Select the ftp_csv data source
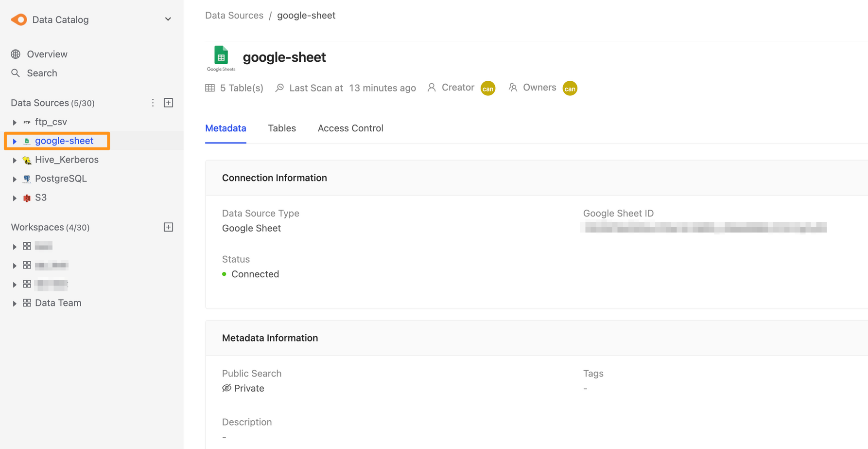The image size is (868, 449). [51, 122]
